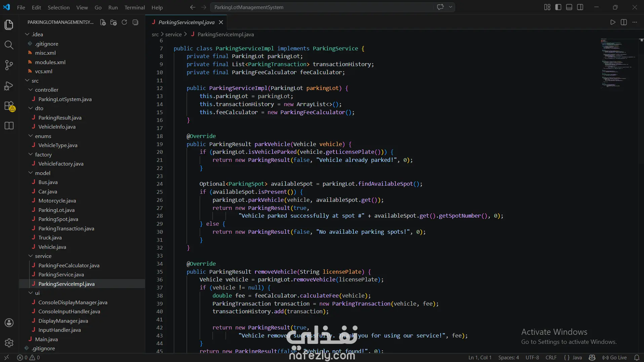Click the command center search box
This screenshot has height=362, width=644.
click(322, 7)
